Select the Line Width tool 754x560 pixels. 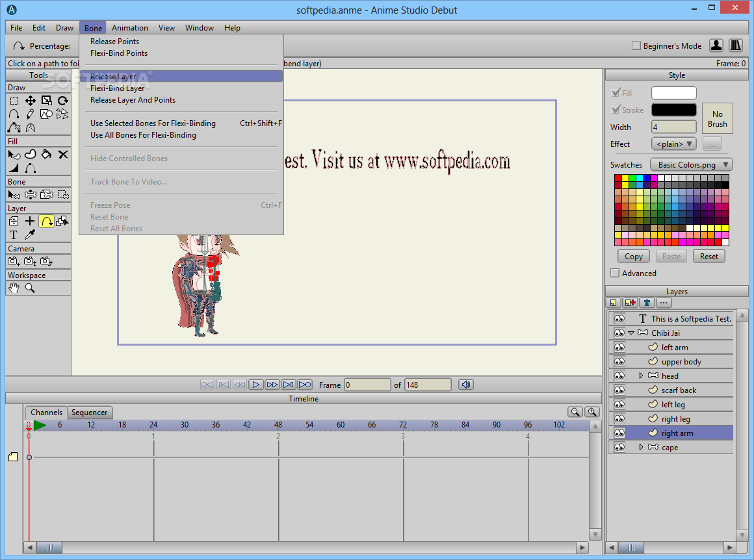(14, 168)
